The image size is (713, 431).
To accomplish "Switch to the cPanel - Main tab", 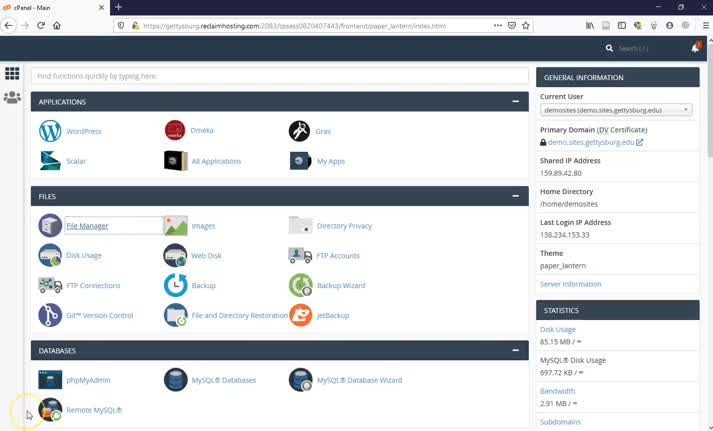I will pos(54,7).
